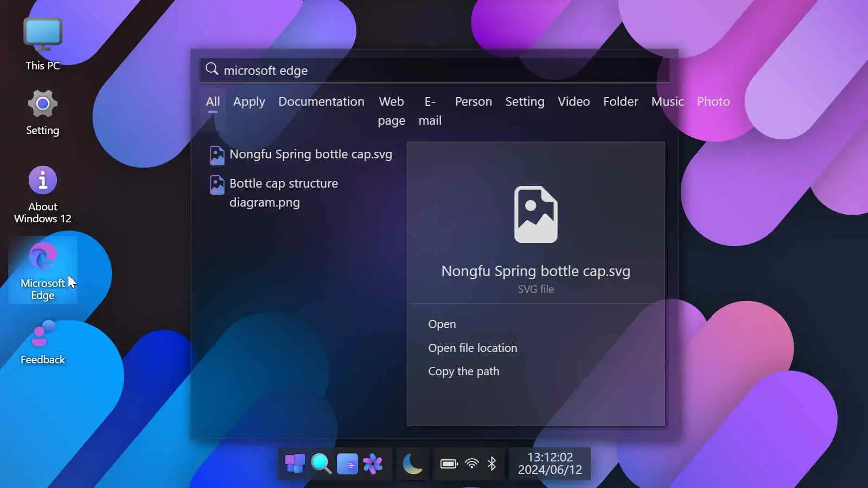This screenshot has width=868, height=488.
Task: Open the clock and date panel
Action: [x=550, y=464]
